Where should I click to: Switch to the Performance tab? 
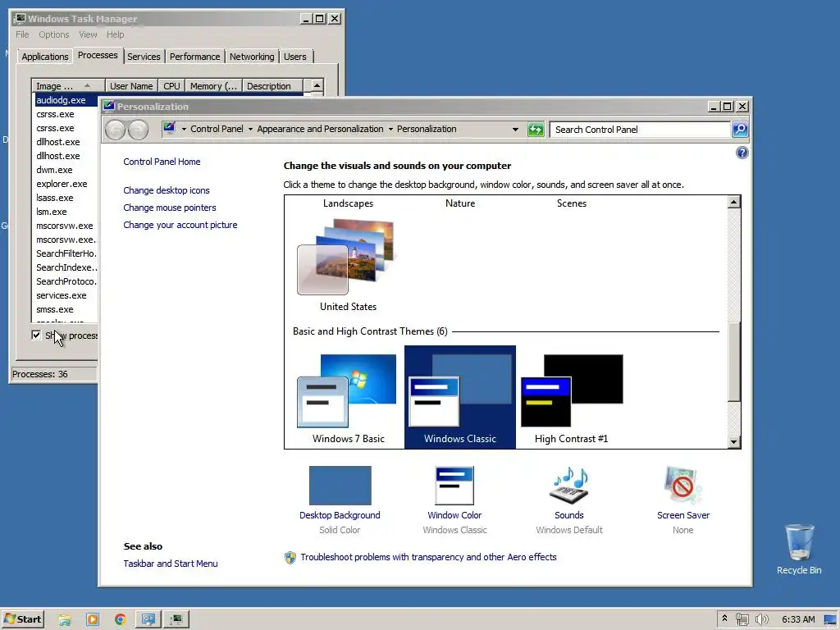click(x=194, y=57)
